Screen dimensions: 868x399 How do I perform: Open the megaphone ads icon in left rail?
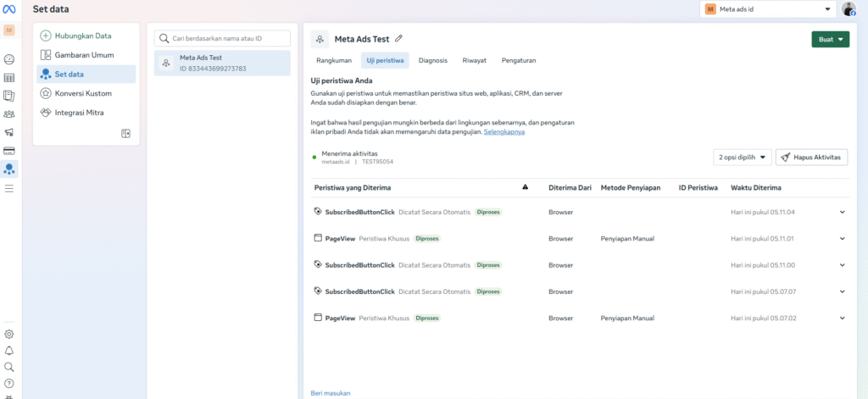(9, 132)
